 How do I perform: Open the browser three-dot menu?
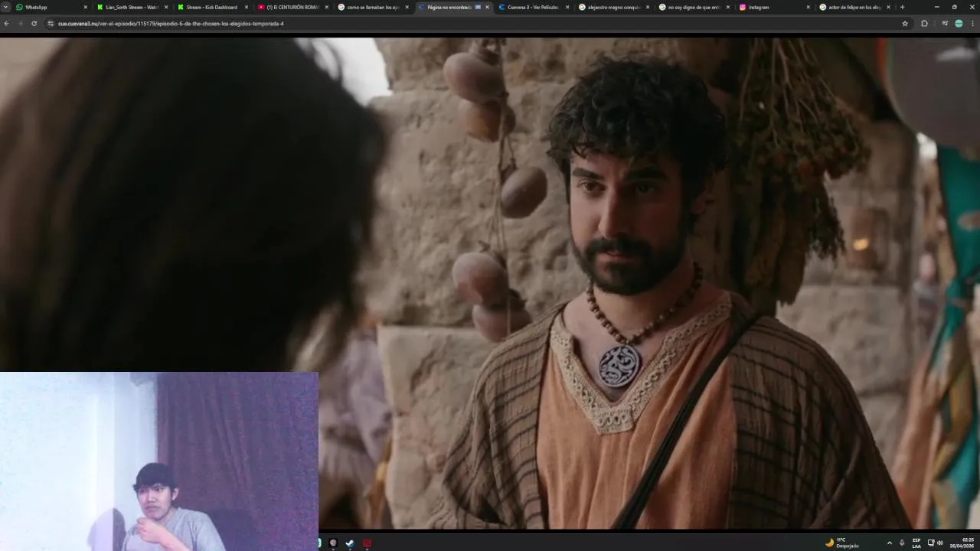973,24
